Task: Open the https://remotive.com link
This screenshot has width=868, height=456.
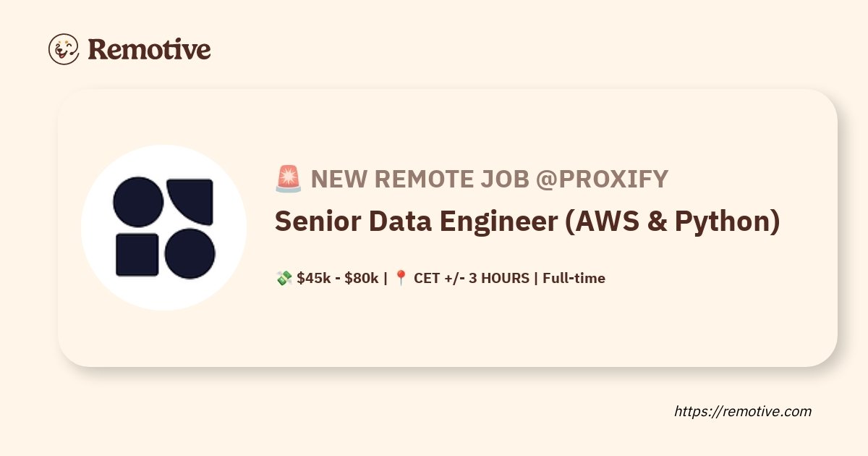Action: pos(743,411)
